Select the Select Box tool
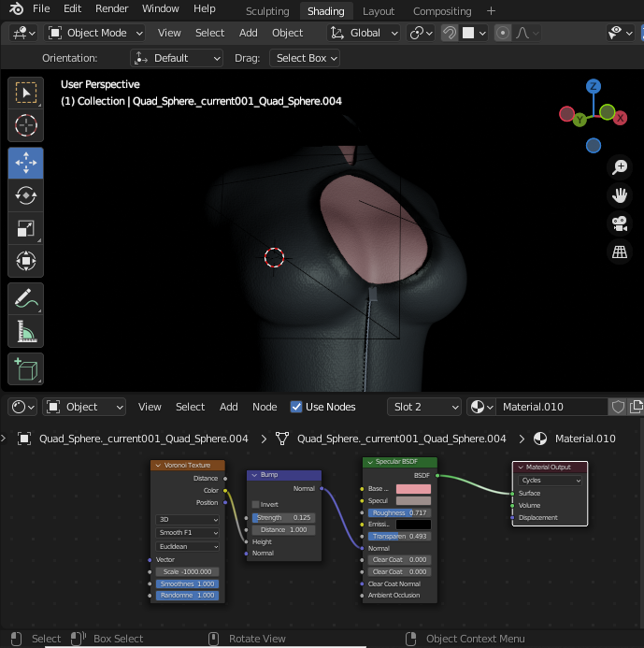 [x=25, y=93]
